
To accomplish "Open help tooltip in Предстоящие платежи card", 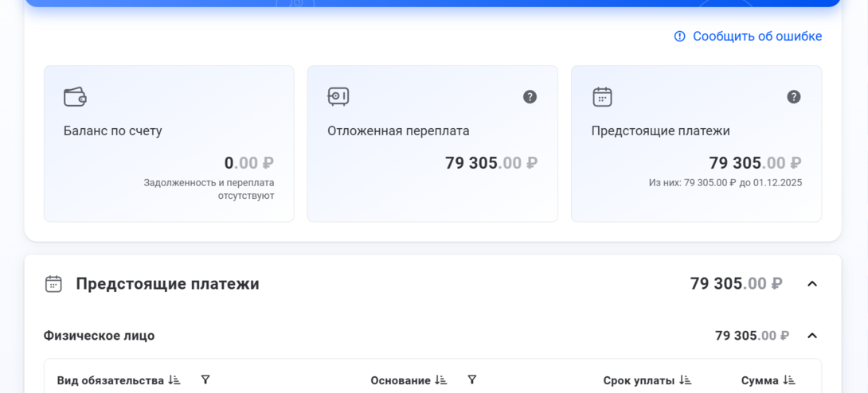I will (793, 97).
